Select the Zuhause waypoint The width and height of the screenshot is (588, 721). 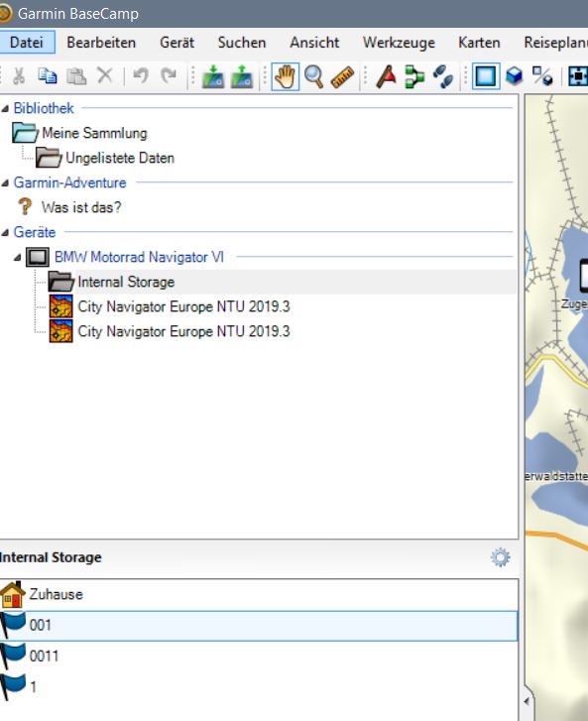click(259, 594)
